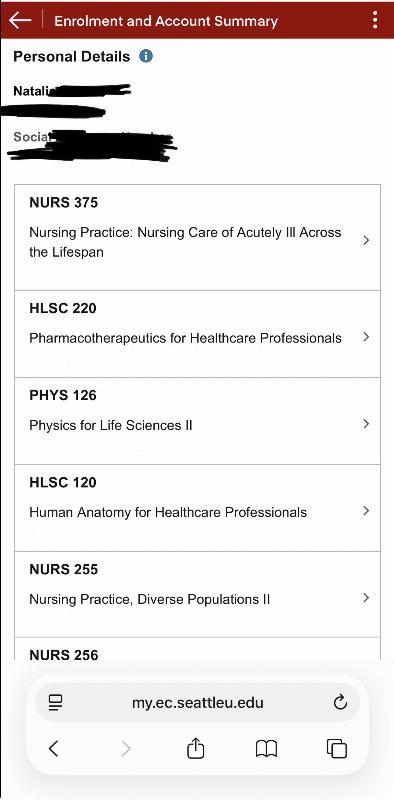Show open tabs with the tabs icon
This screenshot has width=394, height=800.
[337, 748]
